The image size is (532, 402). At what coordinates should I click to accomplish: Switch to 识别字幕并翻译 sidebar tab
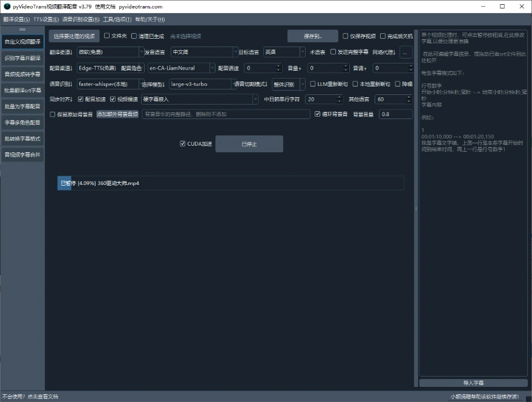tap(22, 58)
